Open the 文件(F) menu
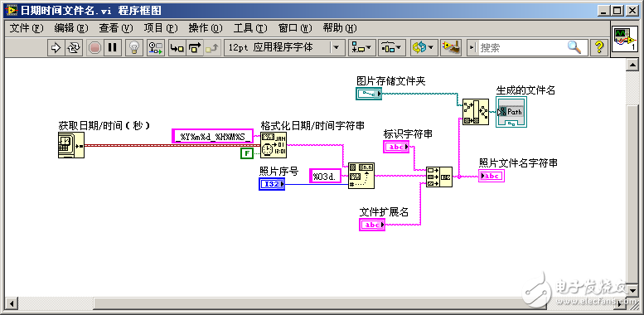This screenshot has width=644, height=315. point(27,28)
